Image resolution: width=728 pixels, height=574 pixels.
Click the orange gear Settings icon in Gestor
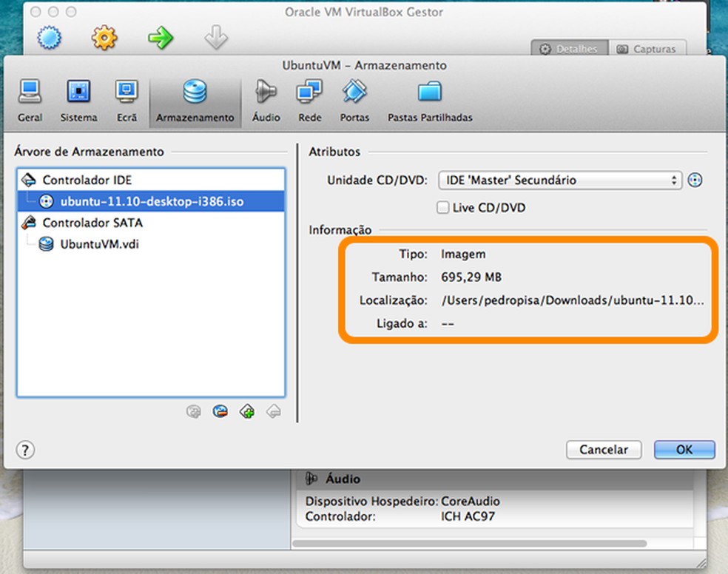click(104, 38)
